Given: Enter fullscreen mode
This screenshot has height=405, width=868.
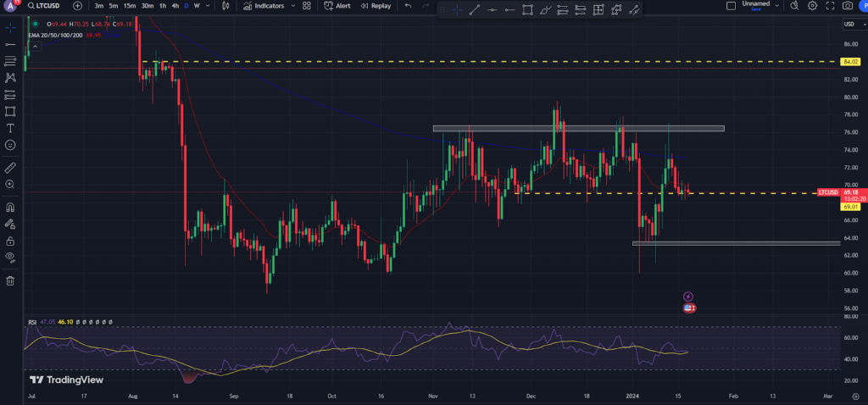Looking at the screenshot, I should point(830,6).
